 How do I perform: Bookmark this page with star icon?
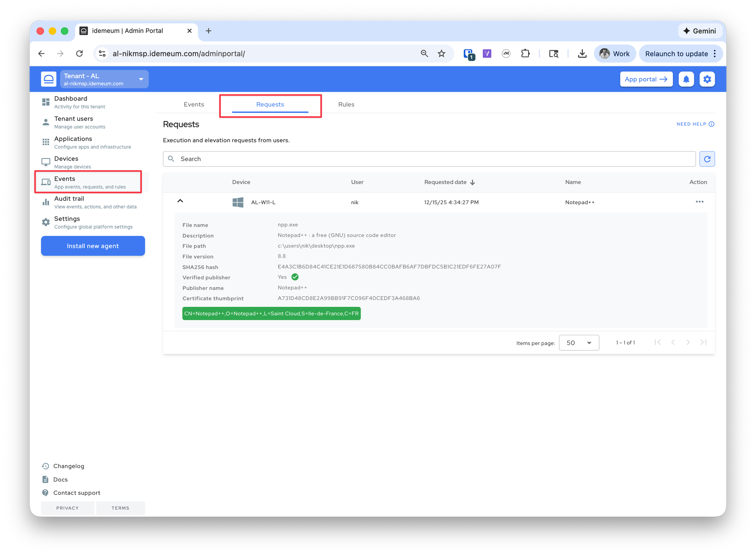(x=441, y=54)
